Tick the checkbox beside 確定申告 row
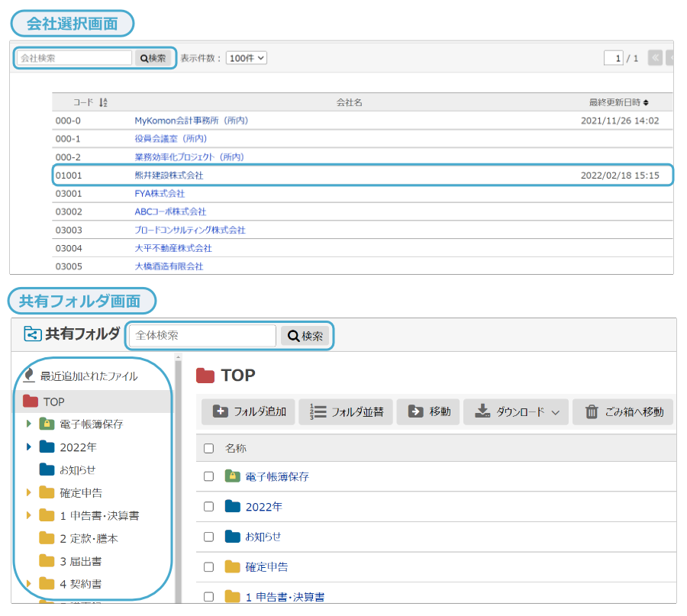Image resolution: width=687 pixels, height=616 pixels. (x=208, y=567)
